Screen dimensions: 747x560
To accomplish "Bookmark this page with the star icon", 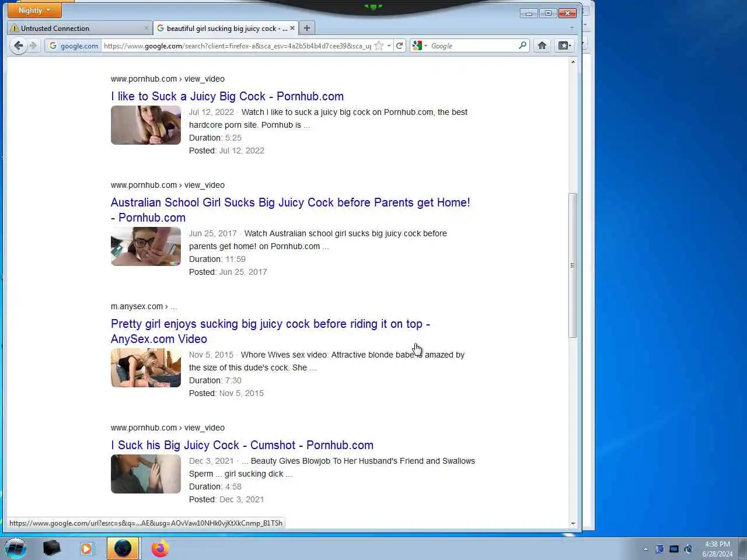I will [379, 45].
